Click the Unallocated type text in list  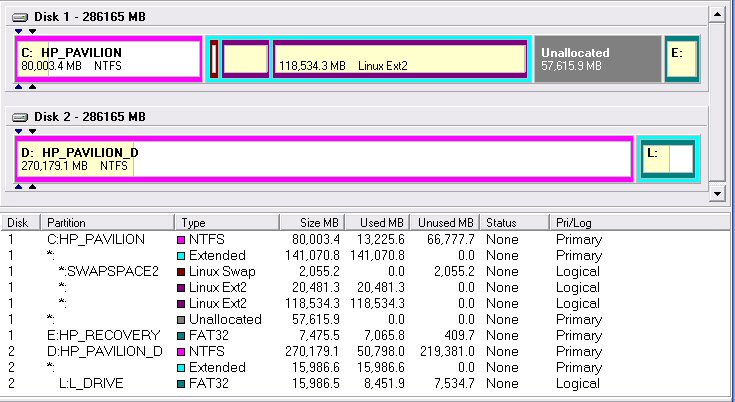225,320
